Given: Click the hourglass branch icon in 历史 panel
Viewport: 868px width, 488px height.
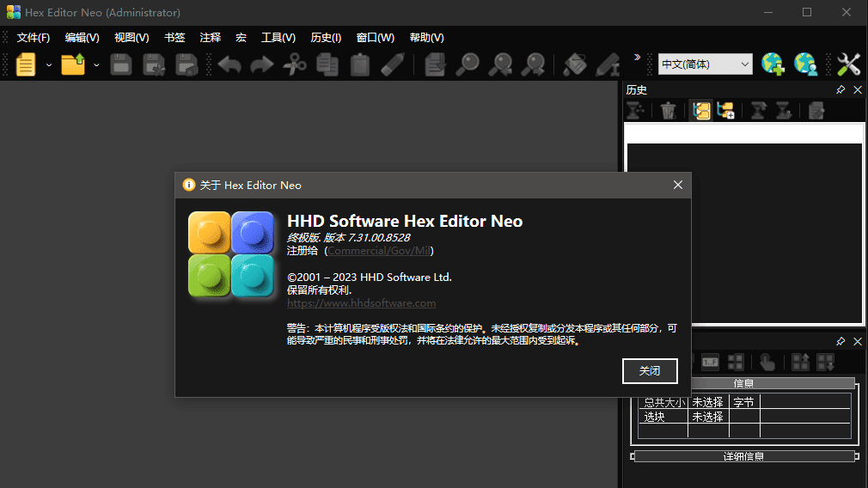Looking at the screenshot, I should click(635, 111).
